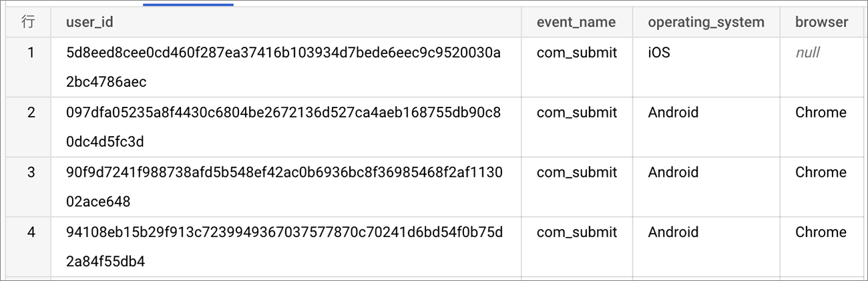Select the user_id column header
Screen dimensions: 868x281
[x=89, y=22]
